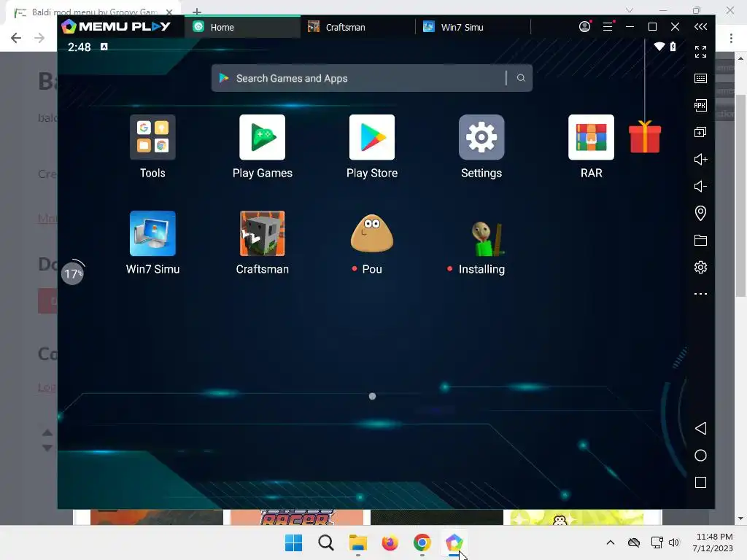Open the keyboard mapping icon
The width and height of the screenshot is (747, 560).
pos(700,78)
